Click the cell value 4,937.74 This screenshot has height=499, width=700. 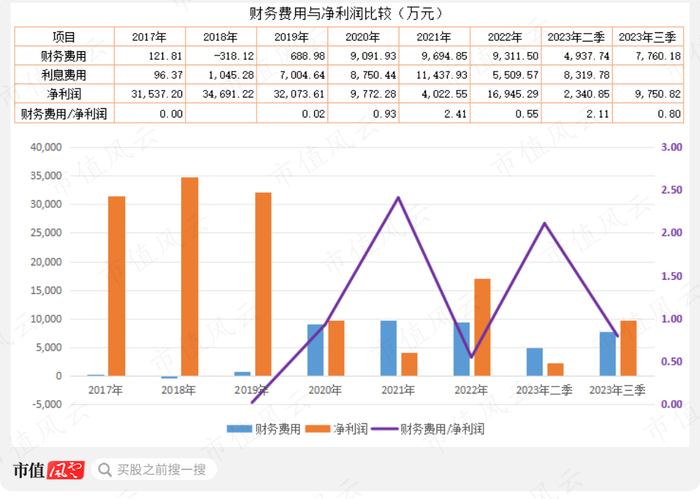click(587, 56)
